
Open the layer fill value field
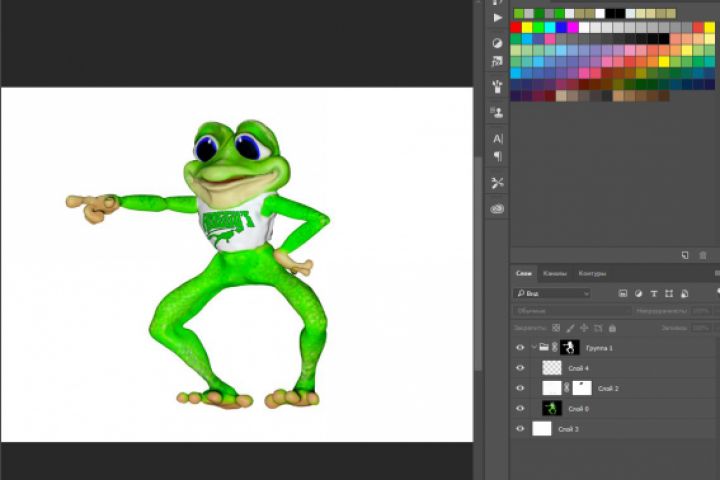703,328
